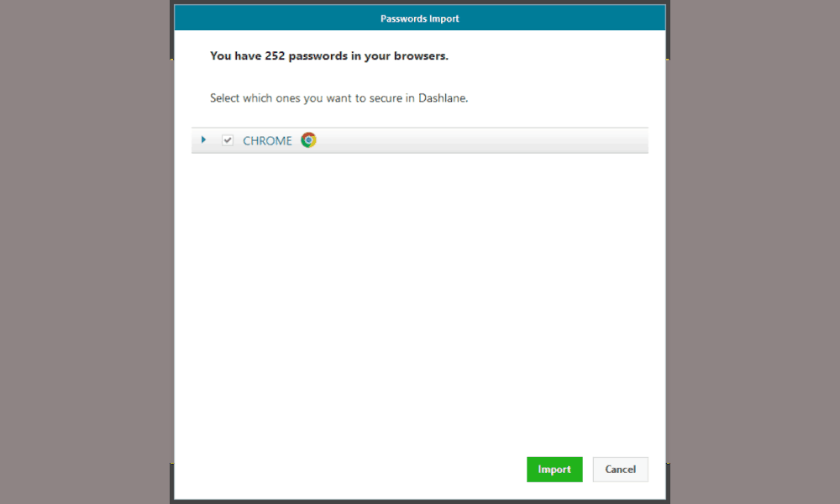The height and width of the screenshot is (504, 840).
Task: Click the 252 passwords heading text
Action: click(x=329, y=55)
